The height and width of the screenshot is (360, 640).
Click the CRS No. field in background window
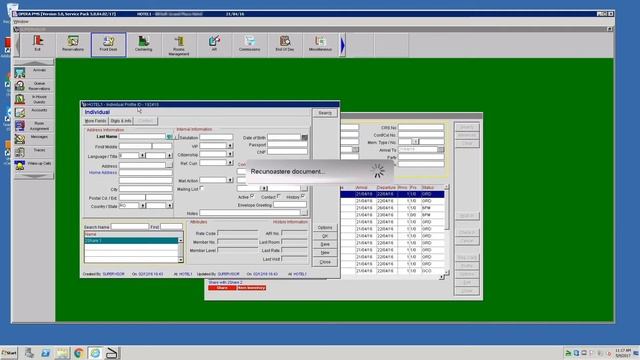coord(421,127)
